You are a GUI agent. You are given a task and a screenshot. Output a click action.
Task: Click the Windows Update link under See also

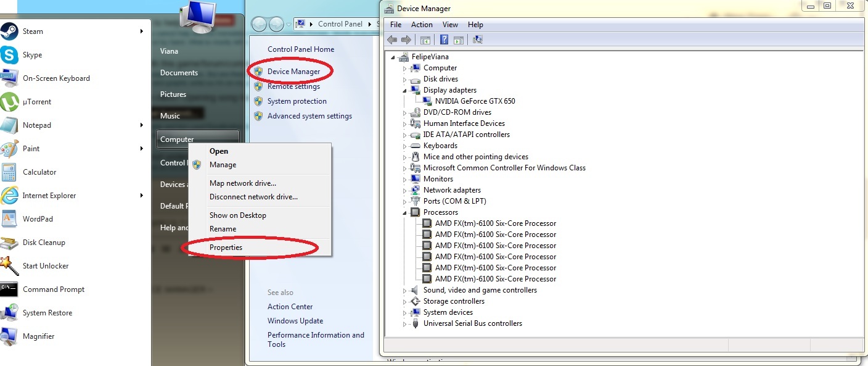tap(295, 321)
